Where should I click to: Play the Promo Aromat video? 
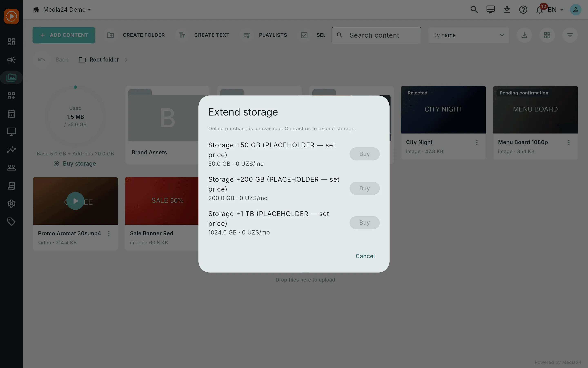[75, 201]
